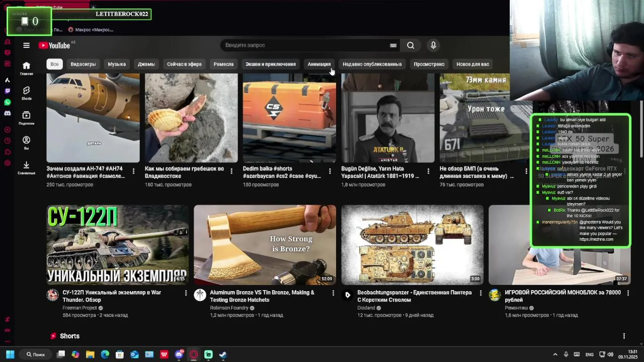Open Microsoft Store from the taskbar
The height and width of the screenshot is (362, 644).
click(120, 354)
